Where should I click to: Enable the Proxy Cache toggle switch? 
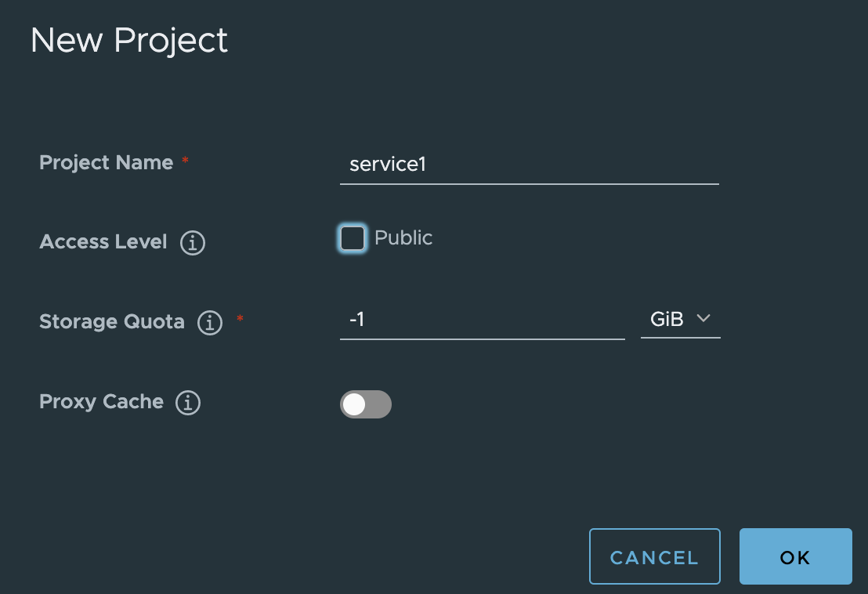coord(365,404)
